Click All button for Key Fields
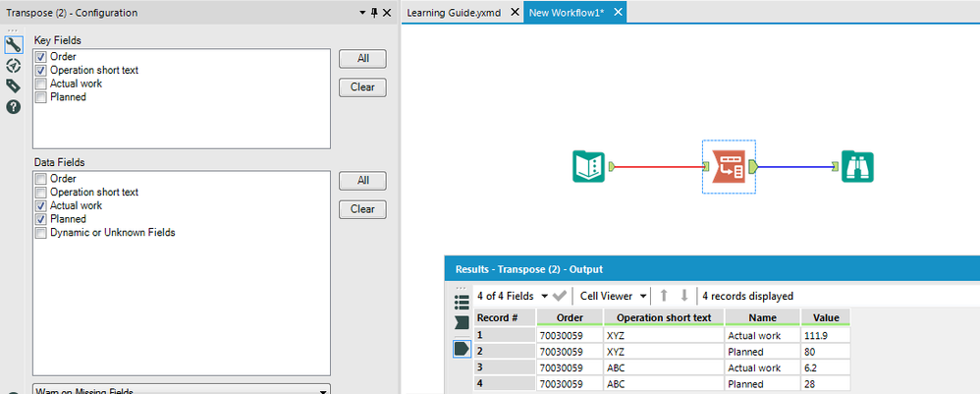This screenshot has height=394, width=980. click(x=362, y=59)
